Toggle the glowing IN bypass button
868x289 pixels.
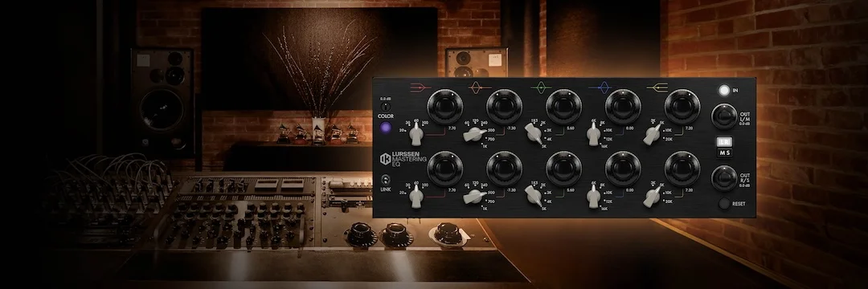point(723,90)
